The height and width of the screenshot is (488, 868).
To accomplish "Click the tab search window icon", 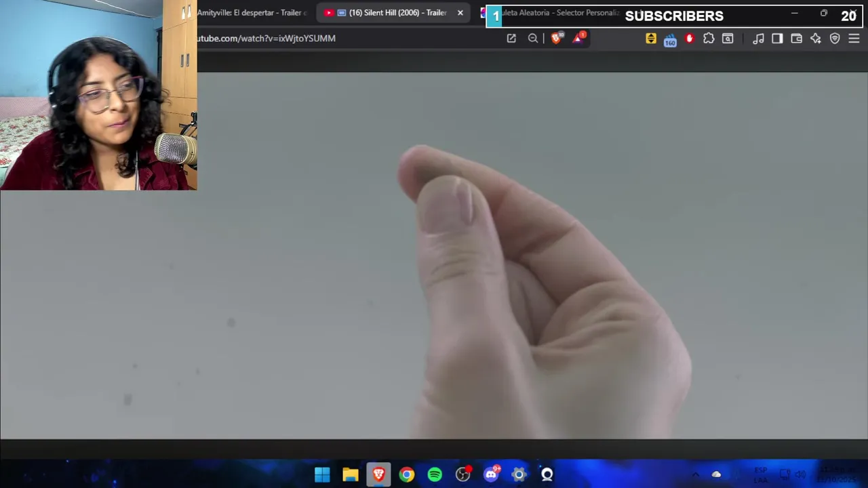I will tap(728, 39).
